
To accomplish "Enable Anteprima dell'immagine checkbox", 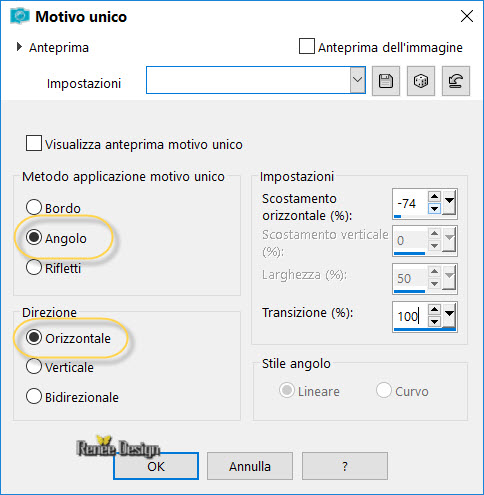I will click(306, 46).
